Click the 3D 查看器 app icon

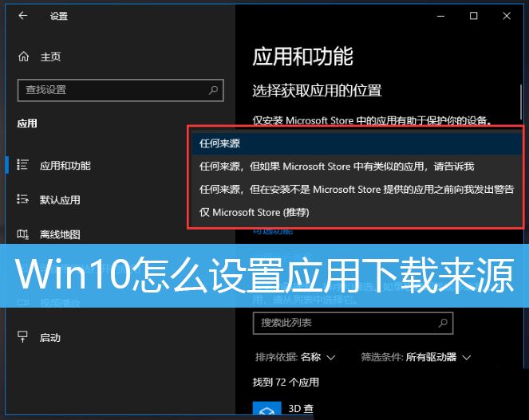click(264, 410)
